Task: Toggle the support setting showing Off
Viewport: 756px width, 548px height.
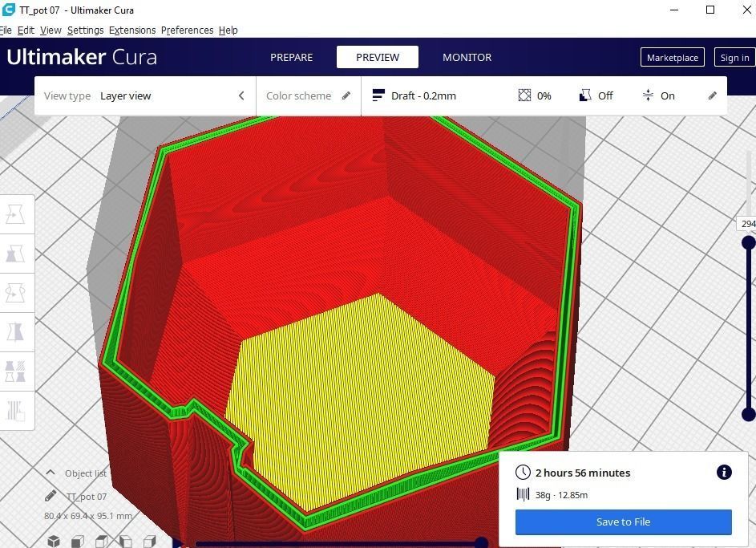Action: 596,95
